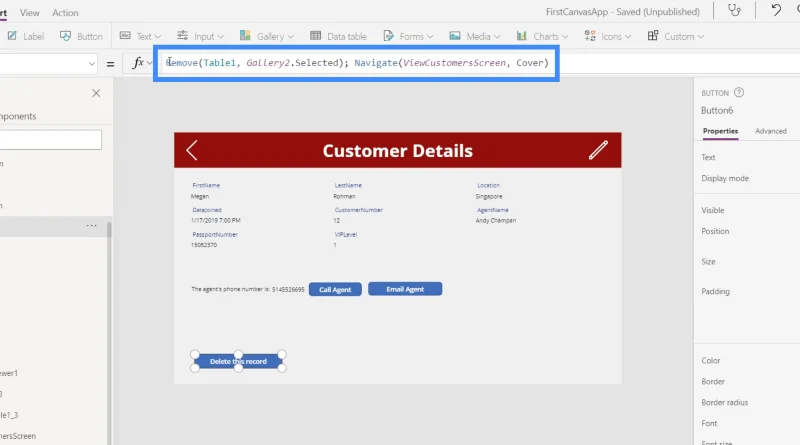Viewport: 800px width, 445px height.
Task: Click the Email Agent button
Action: [x=405, y=289]
